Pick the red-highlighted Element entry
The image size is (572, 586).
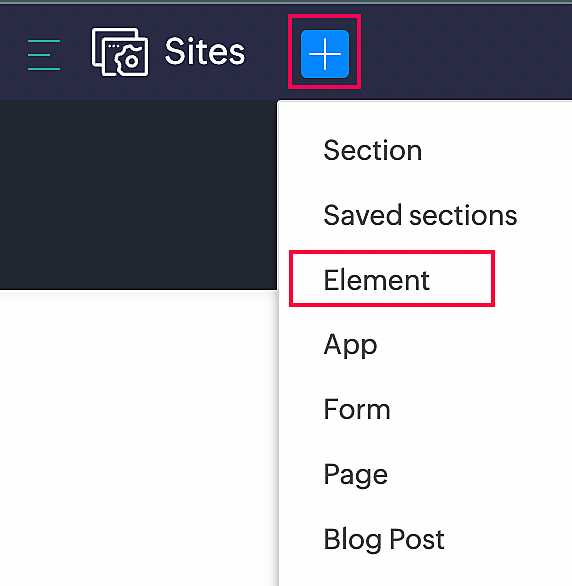point(392,280)
